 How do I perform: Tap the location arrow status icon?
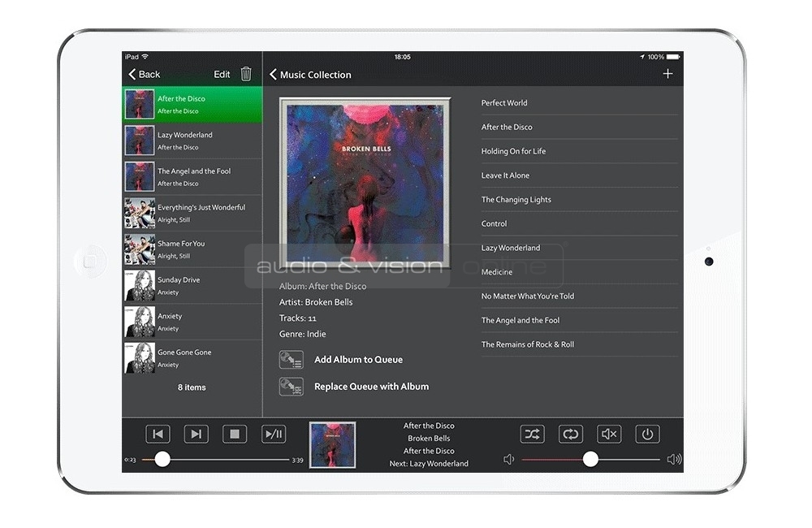click(x=642, y=57)
